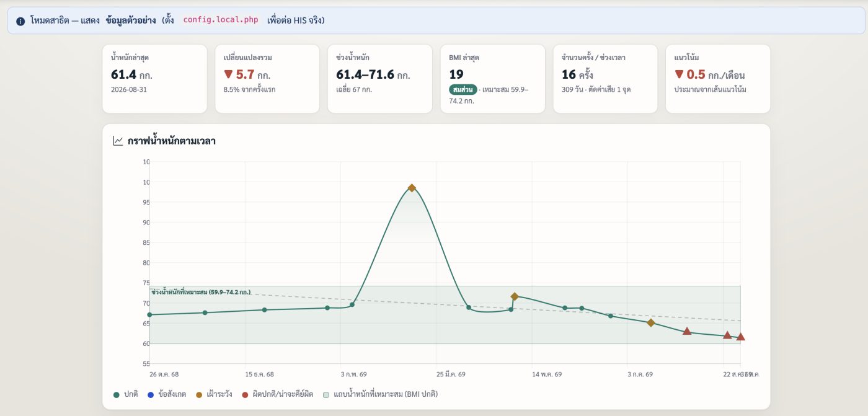Select the amber diamond near 72 kg
Image resolution: width=868 pixels, height=416 pixels.
point(515,297)
